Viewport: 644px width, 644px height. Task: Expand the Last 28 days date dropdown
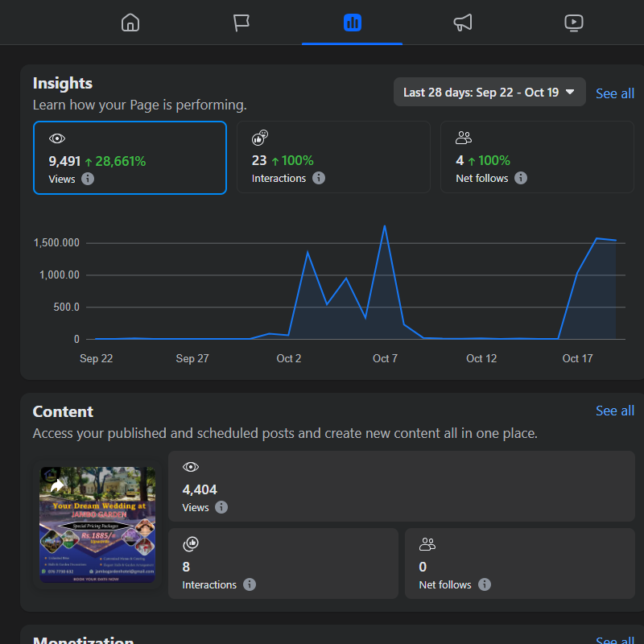pyautogui.click(x=489, y=92)
